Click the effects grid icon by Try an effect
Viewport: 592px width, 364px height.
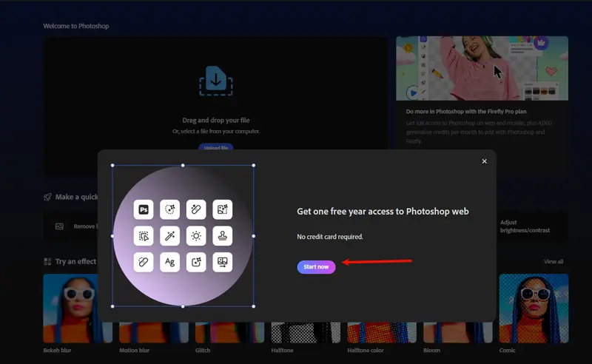point(47,261)
